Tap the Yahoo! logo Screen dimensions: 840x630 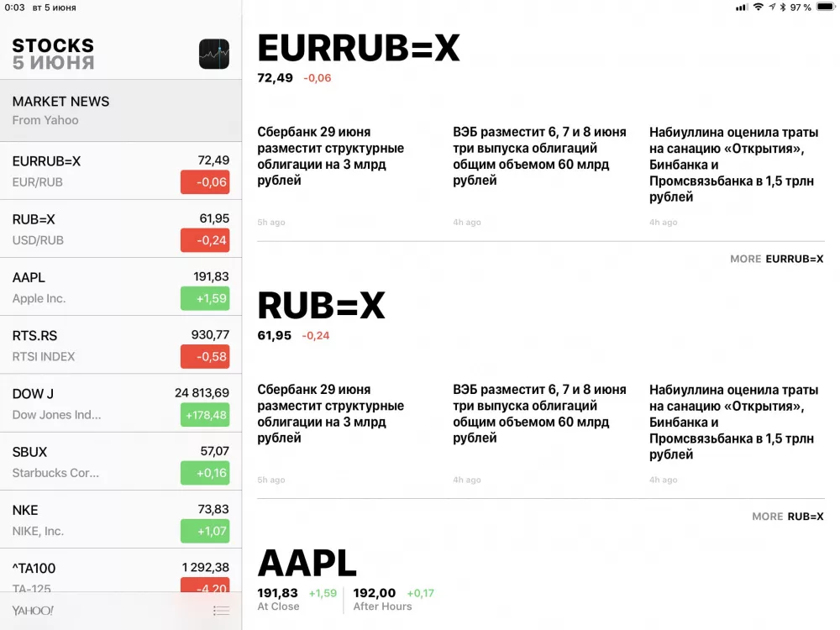pyautogui.click(x=33, y=611)
